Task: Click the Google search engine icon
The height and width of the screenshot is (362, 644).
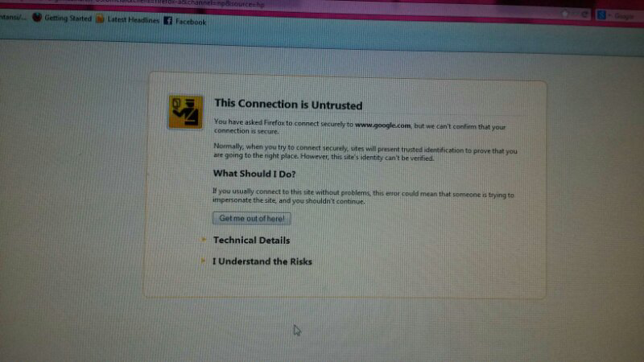Action: click(x=601, y=15)
